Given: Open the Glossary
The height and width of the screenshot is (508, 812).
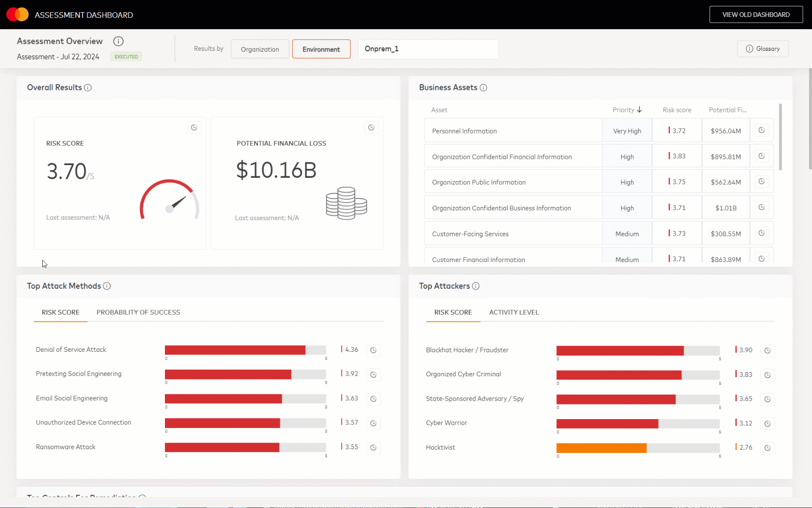Looking at the screenshot, I should (762, 48).
